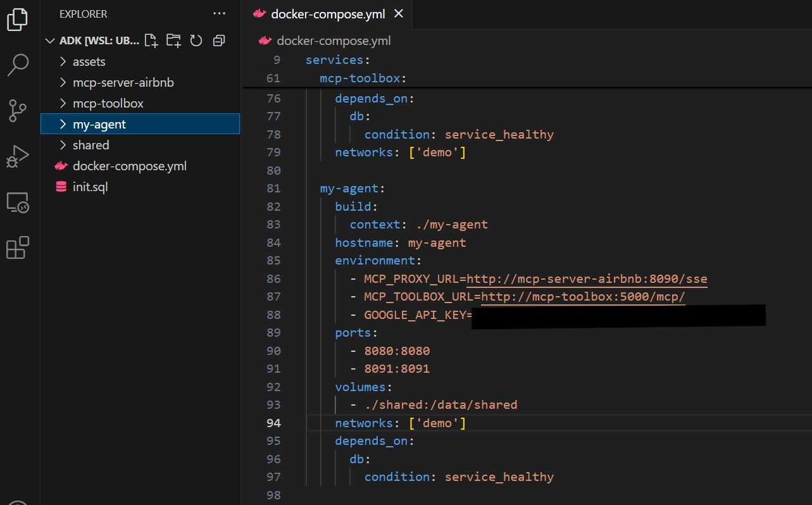
Task: Click the EXPLORER panel title
Action: (84, 13)
